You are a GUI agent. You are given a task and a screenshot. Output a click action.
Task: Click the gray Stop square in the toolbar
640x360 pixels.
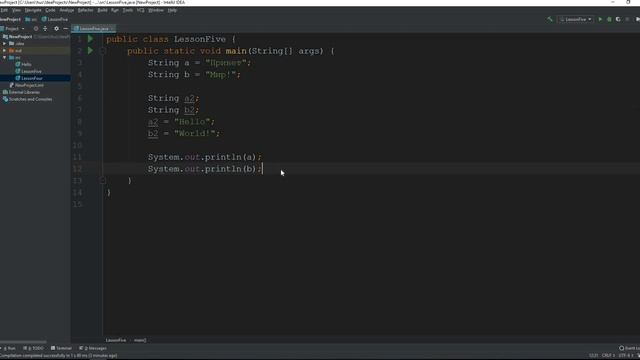[x=627, y=19]
